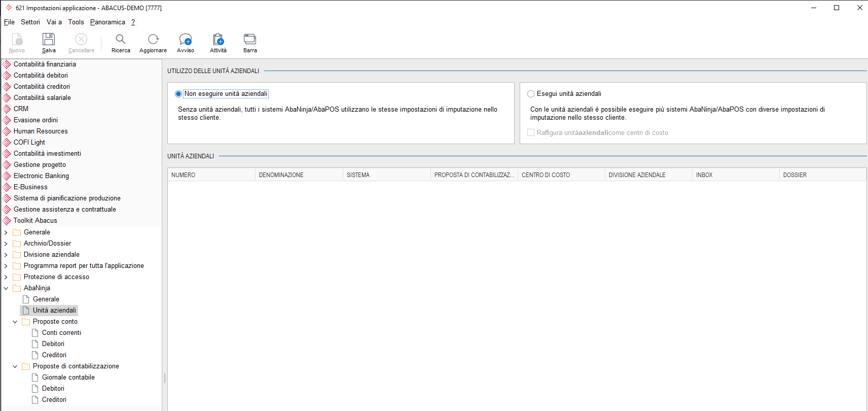Open the File menu
Screen dimensions: 868x411
9,22
